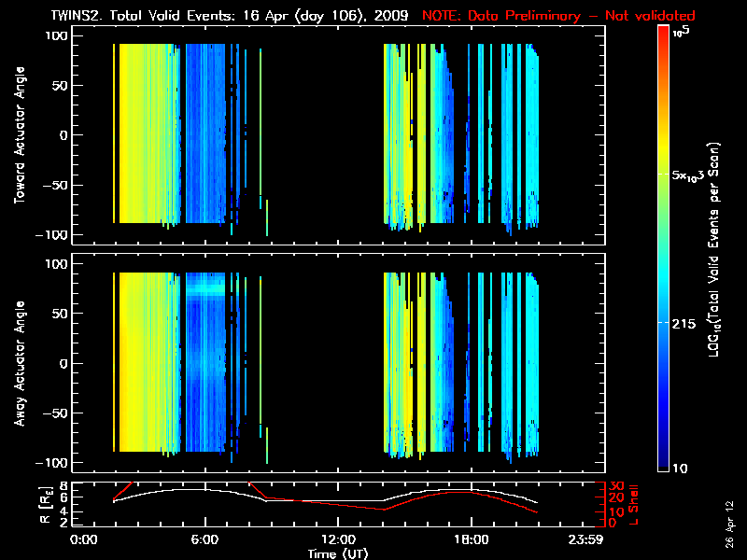Jump to the "12:00" time tick label

click(338, 540)
